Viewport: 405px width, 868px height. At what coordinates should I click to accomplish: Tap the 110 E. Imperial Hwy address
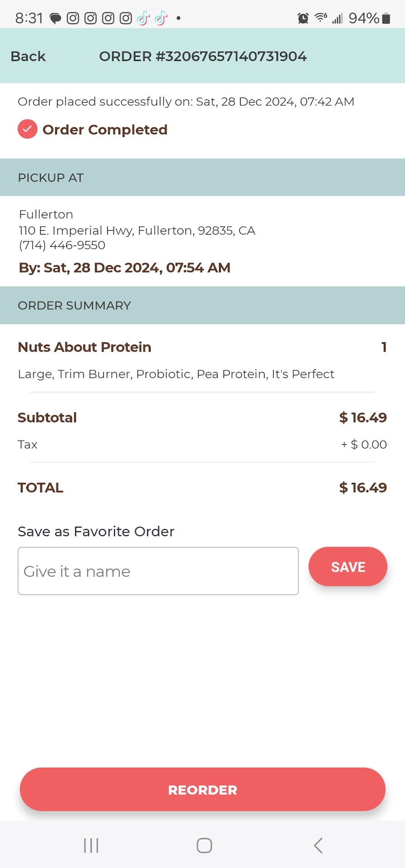[x=137, y=231]
